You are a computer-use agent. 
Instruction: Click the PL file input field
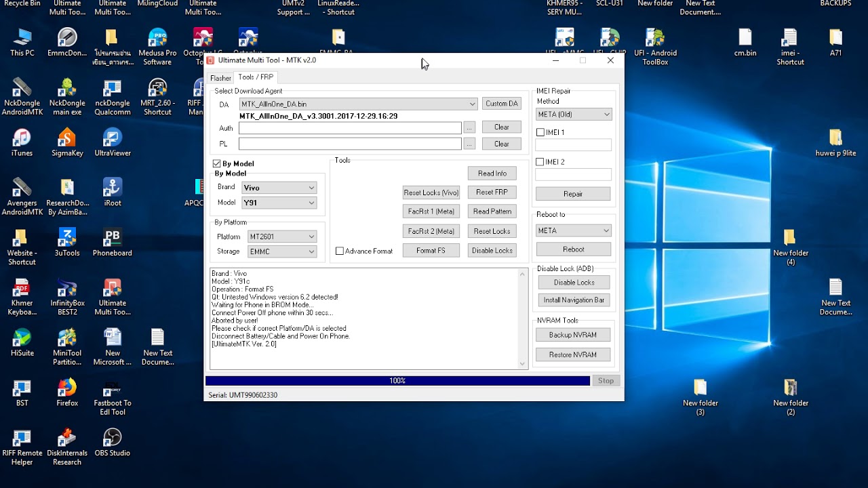[350, 144]
